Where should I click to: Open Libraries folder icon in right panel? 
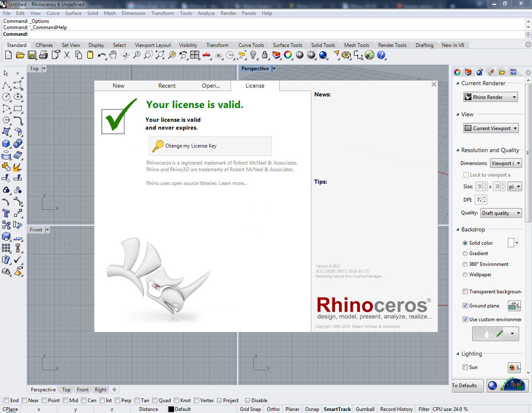click(502, 72)
